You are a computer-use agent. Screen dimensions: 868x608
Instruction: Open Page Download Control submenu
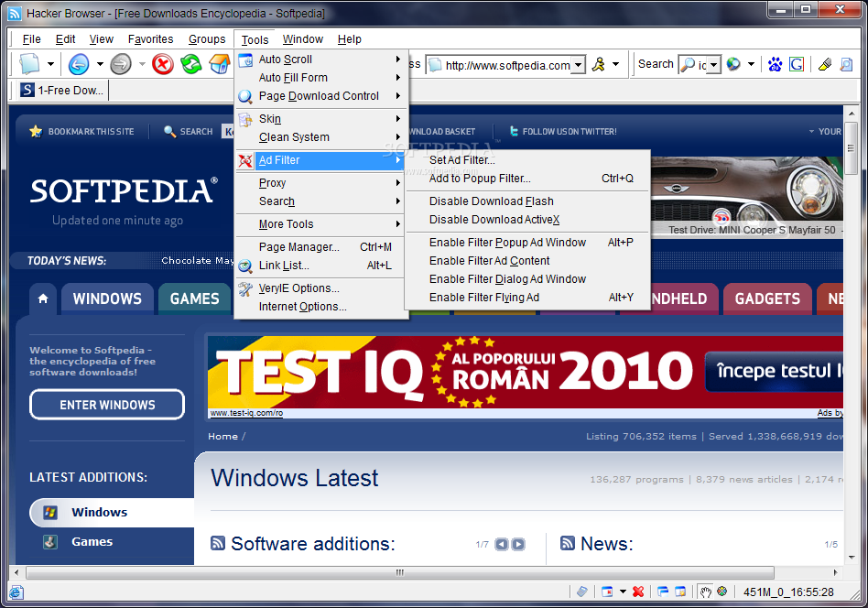tap(320, 96)
